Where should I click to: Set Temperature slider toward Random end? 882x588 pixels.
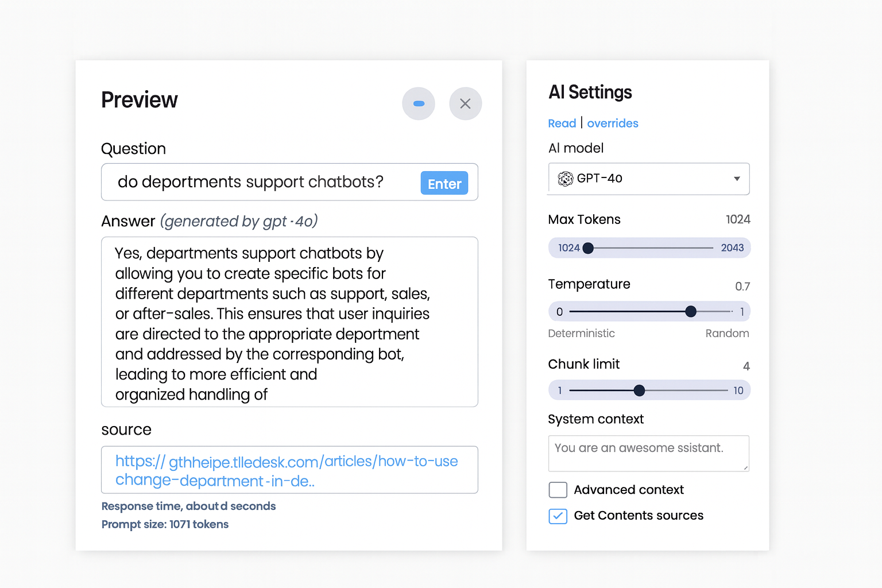(729, 312)
